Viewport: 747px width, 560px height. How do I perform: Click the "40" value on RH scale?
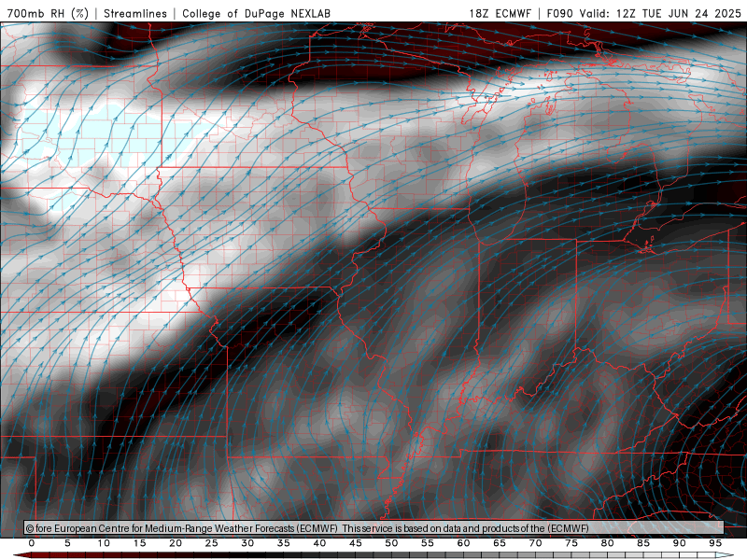(x=319, y=543)
